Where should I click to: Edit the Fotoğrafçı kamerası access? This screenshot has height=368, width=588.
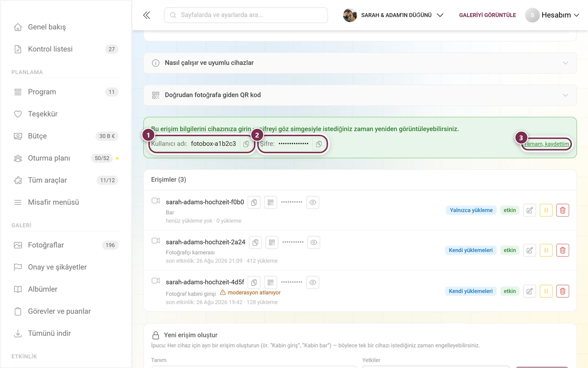(530, 250)
